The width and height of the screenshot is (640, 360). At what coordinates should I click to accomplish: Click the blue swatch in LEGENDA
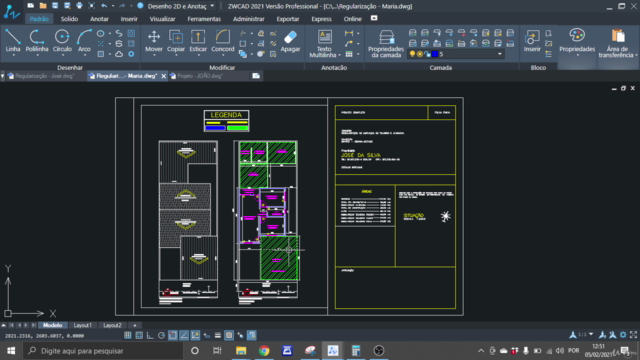[x=215, y=128]
